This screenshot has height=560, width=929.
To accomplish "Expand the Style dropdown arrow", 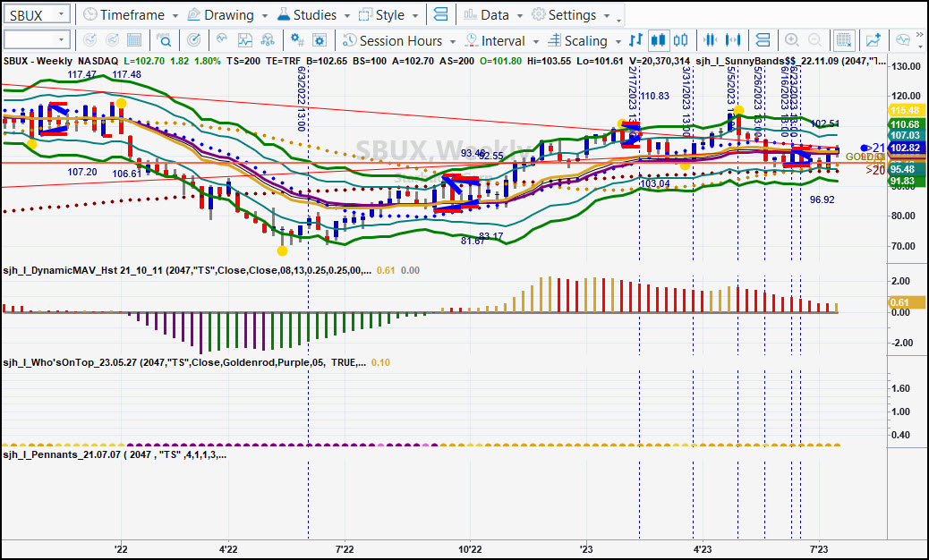I will (414, 15).
